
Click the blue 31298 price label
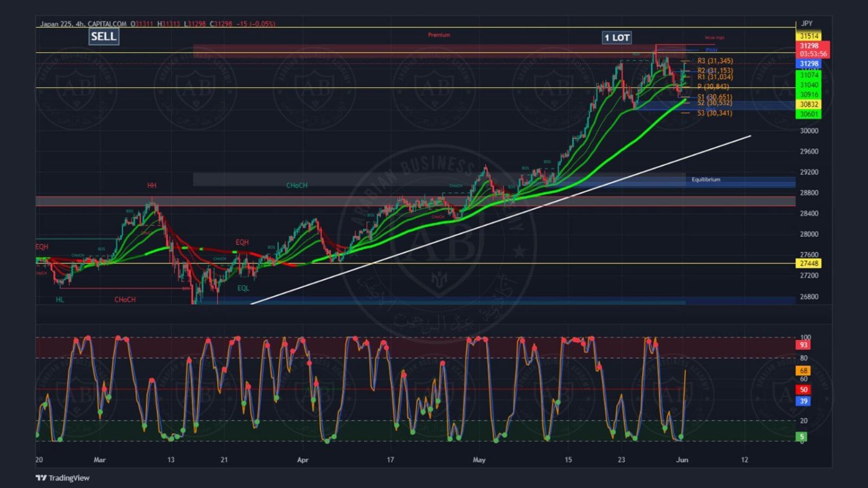tap(809, 64)
